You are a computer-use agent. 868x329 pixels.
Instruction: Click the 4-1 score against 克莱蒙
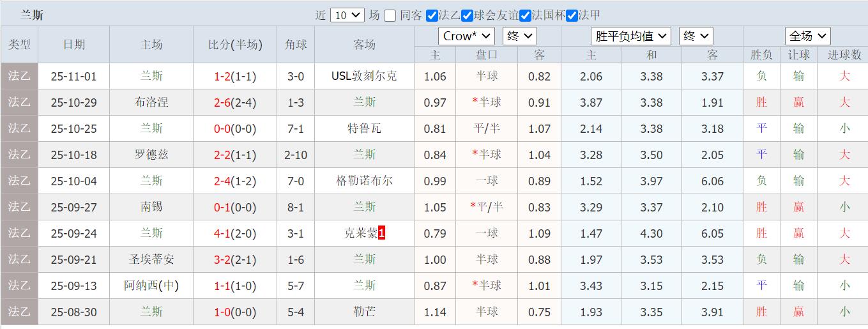222,234
